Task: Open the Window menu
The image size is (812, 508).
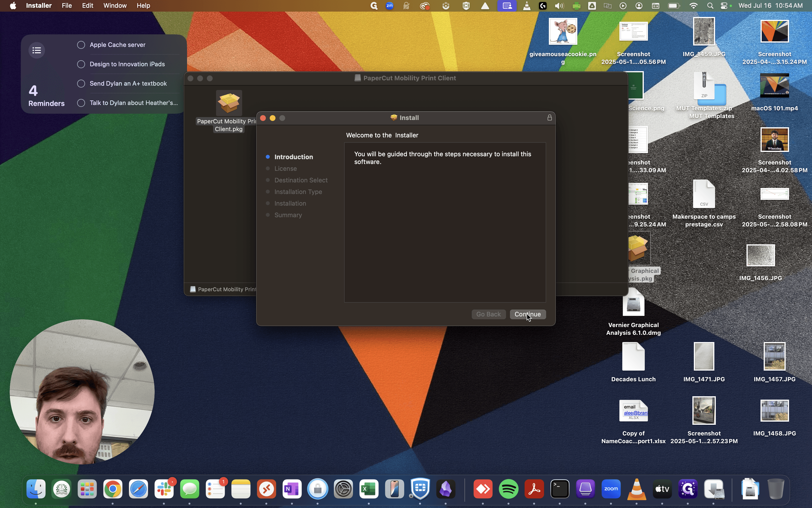Action: pos(115,6)
